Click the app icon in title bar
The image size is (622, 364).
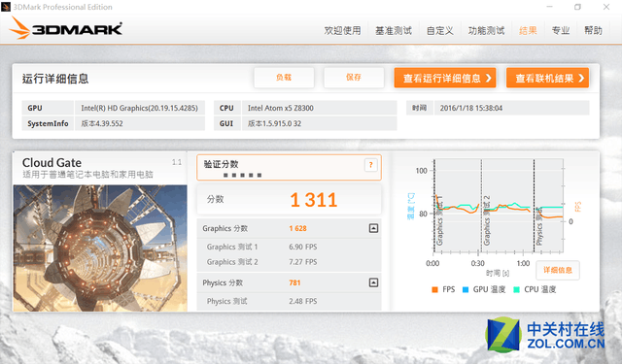click(x=6, y=7)
